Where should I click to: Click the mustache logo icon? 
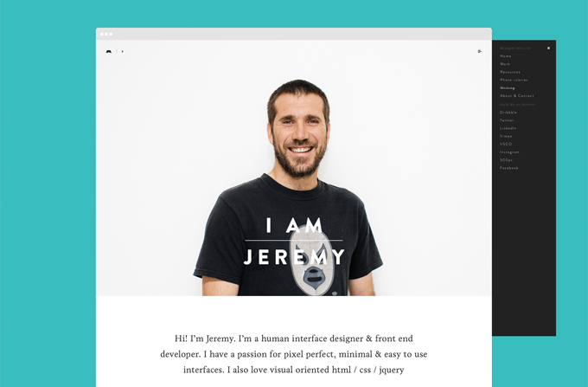pyautogui.click(x=109, y=51)
